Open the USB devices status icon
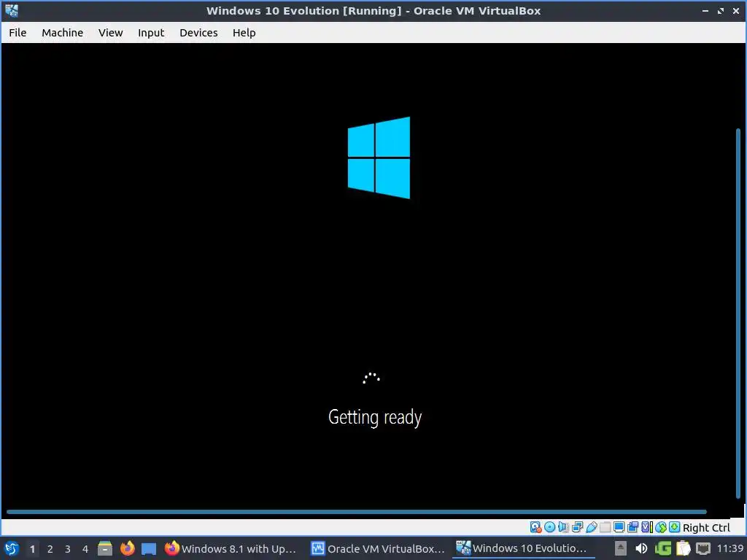The height and width of the screenshot is (560, 747). (x=591, y=527)
